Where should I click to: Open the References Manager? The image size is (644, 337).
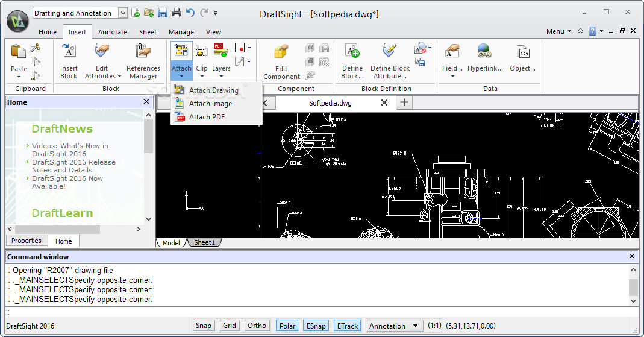pos(143,51)
